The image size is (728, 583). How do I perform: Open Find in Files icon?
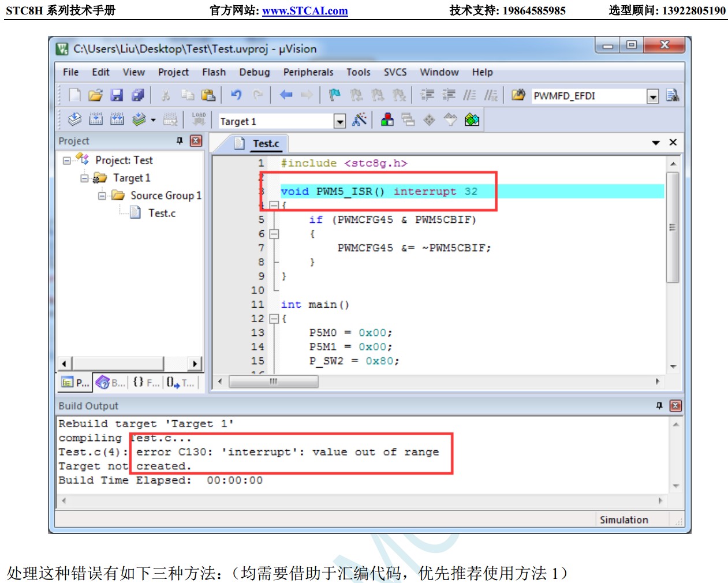point(518,95)
